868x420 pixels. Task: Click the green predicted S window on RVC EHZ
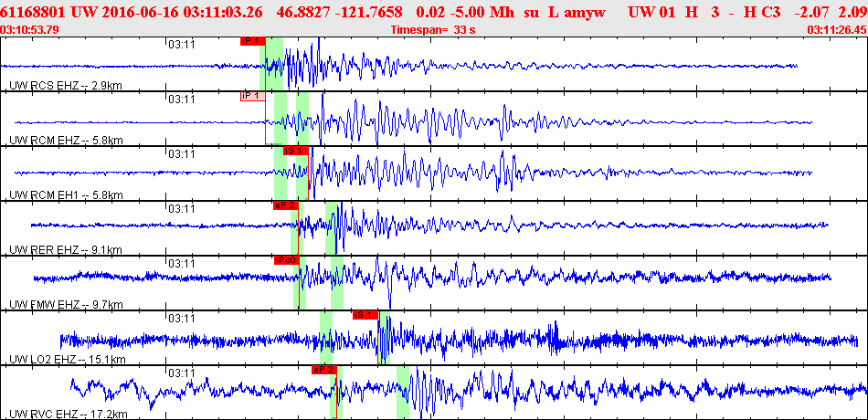(402, 393)
